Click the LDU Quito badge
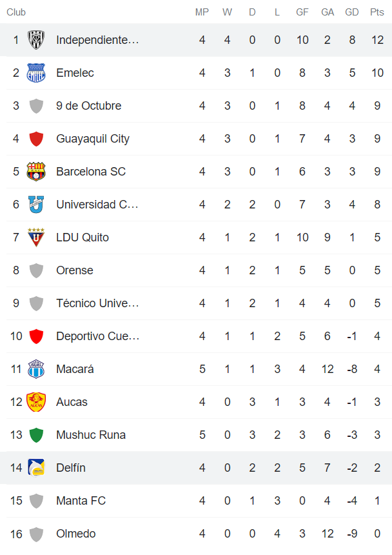 [x=37, y=237]
